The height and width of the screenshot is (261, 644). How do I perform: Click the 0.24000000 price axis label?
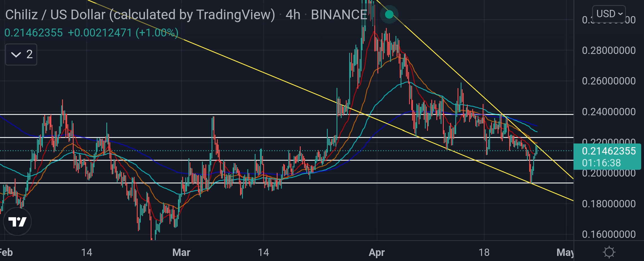point(609,112)
